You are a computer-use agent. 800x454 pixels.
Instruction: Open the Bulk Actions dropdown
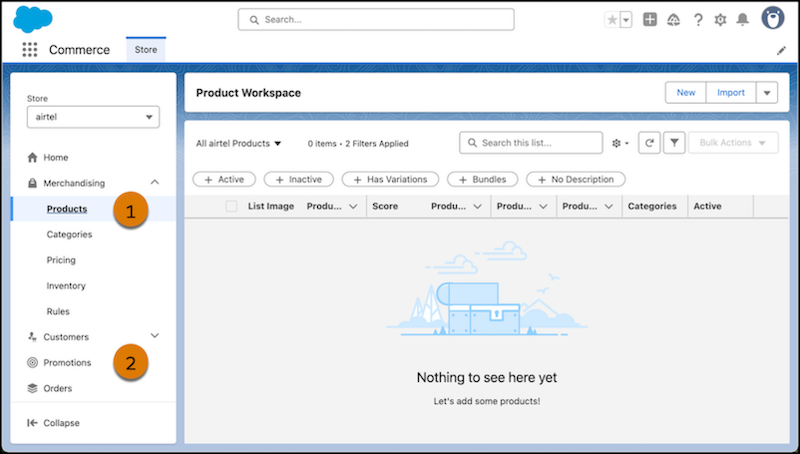[x=733, y=143]
